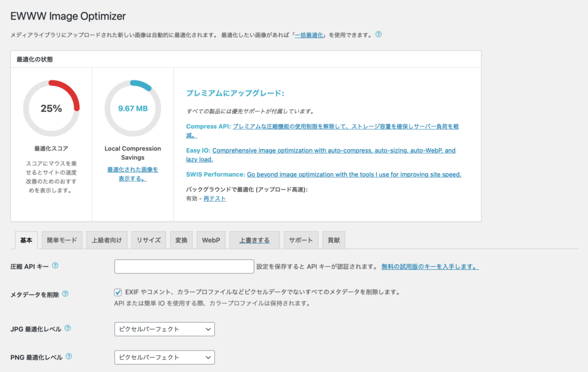Open help icon beside bulk optimize text
This screenshot has height=372, width=588.
point(378,34)
